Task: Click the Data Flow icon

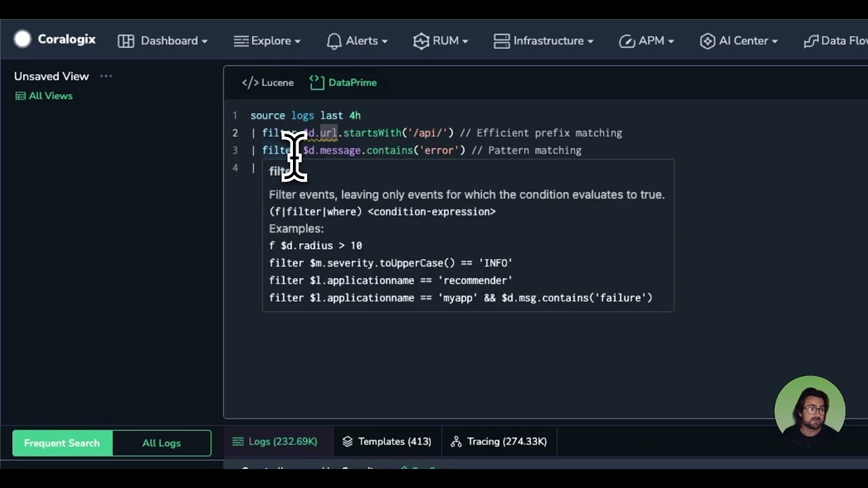Action: point(811,41)
